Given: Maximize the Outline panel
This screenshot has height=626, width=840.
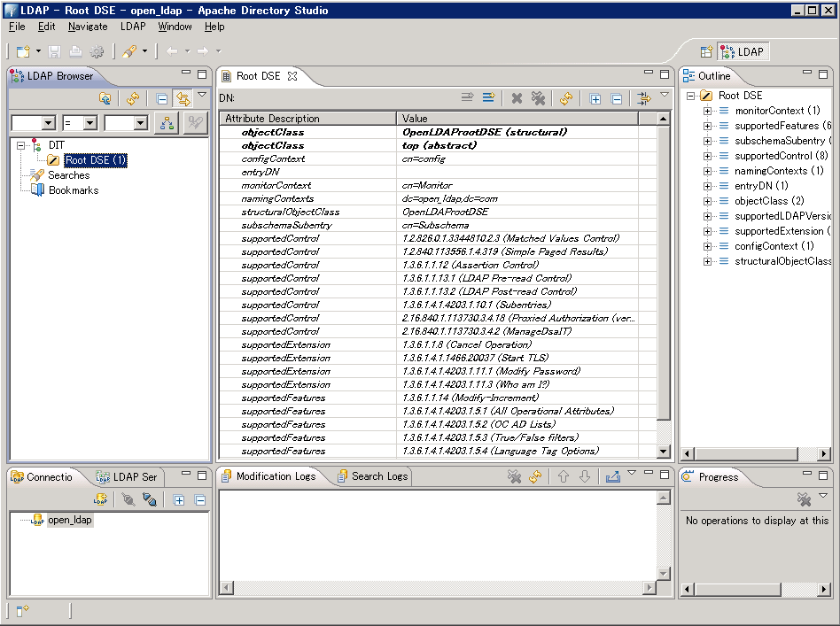Looking at the screenshot, I should 823,74.
